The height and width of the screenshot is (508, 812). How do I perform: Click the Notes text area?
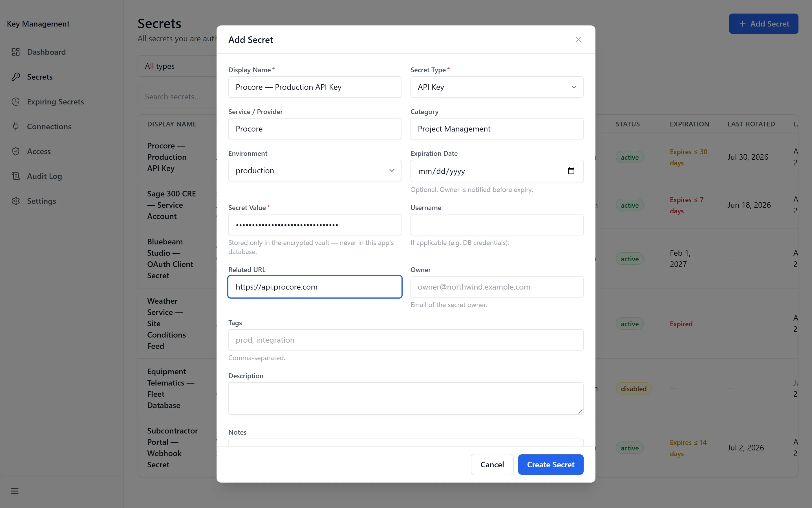click(406, 443)
